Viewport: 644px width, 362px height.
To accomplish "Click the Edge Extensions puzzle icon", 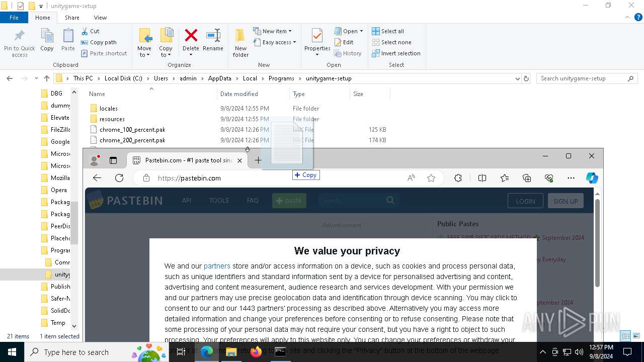I will pos(458,178).
